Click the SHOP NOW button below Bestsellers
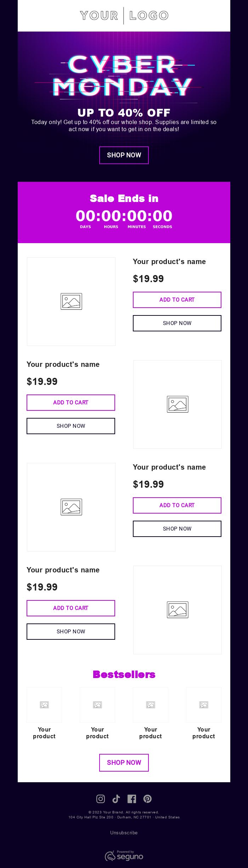 tap(124, 763)
